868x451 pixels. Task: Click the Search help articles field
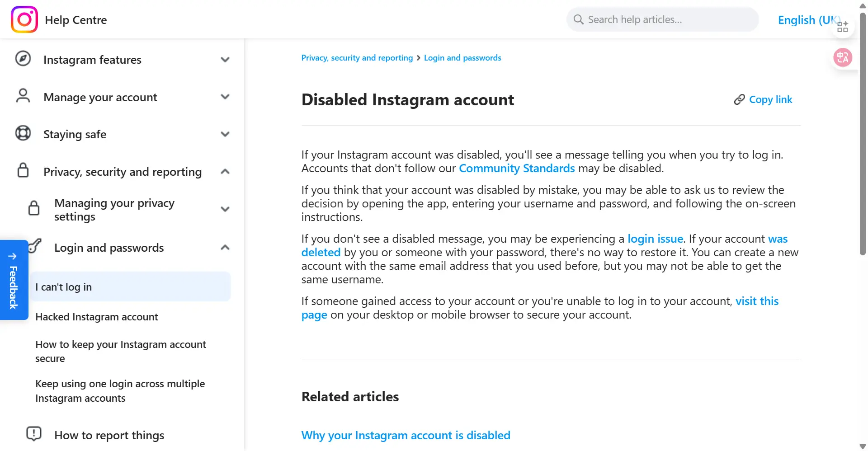click(662, 19)
